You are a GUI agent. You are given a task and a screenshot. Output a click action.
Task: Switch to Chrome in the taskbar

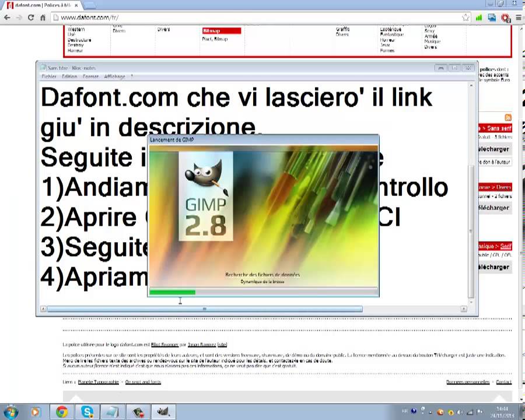click(x=62, y=412)
